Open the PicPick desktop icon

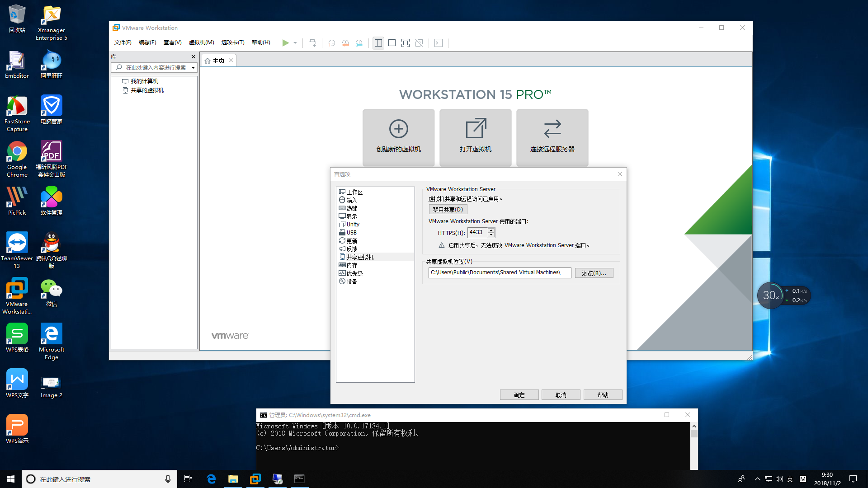[x=17, y=201]
